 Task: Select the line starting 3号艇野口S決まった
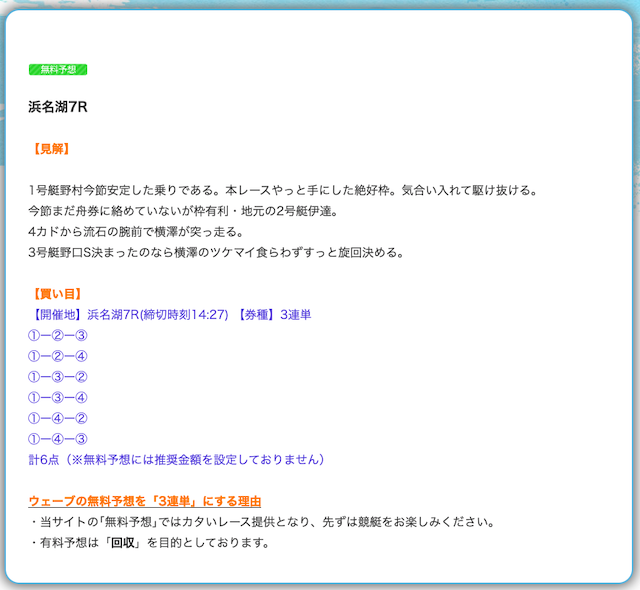tap(216, 253)
